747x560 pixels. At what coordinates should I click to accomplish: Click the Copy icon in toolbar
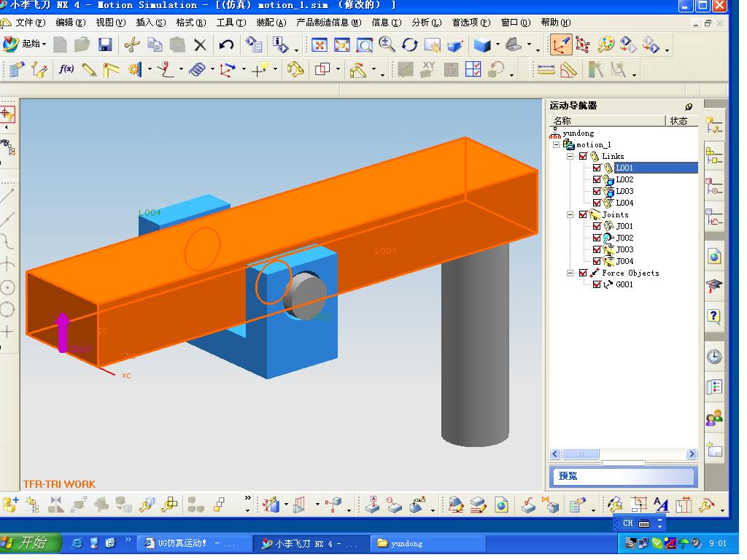coord(155,44)
